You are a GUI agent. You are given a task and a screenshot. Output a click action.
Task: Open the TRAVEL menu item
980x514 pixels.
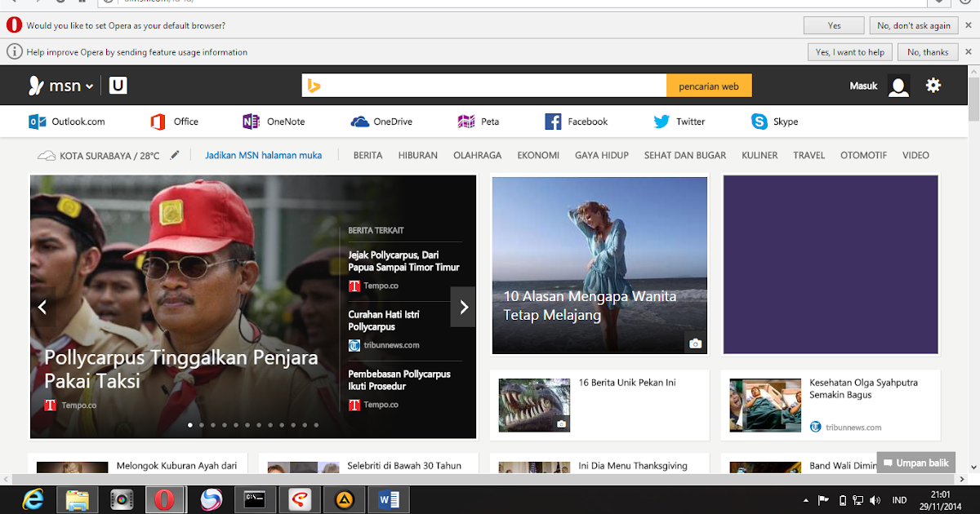pyautogui.click(x=809, y=155)
